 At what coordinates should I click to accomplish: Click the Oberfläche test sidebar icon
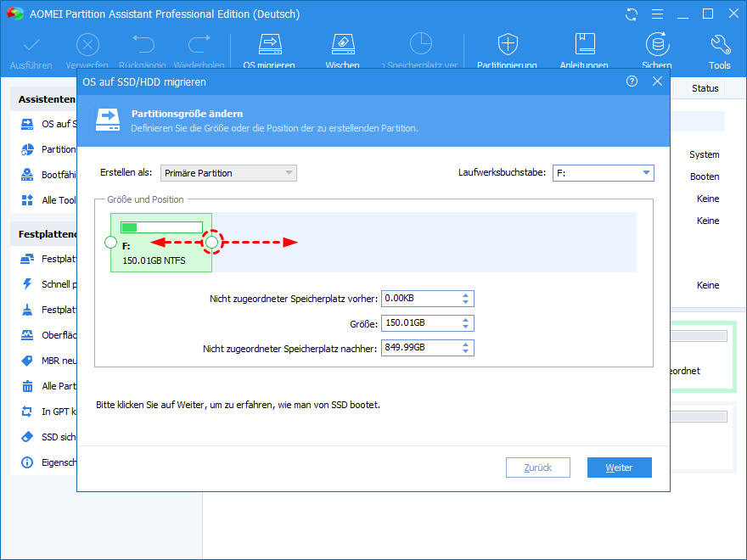pyautogui.click(x=27, y=335)
